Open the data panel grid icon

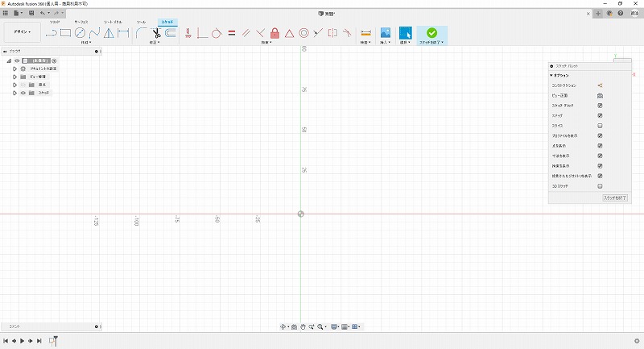tap(6, 13)
